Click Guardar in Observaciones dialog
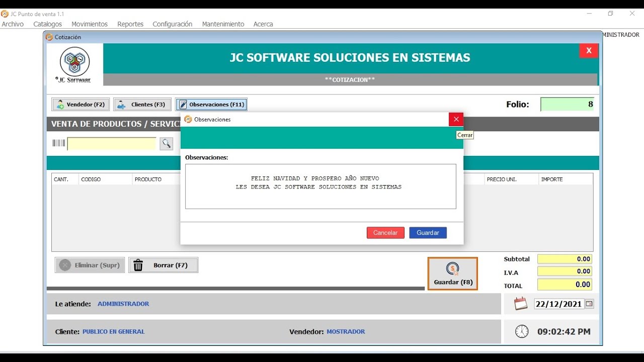This screenshot has height=362, width=644. (428, 233)
